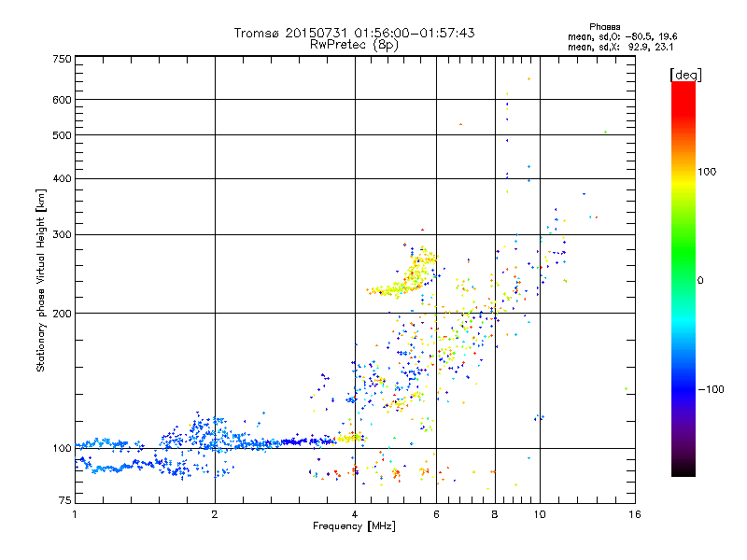Click the colorbar at the blue -100 level

pyautogui.click(x=684, y=389)
